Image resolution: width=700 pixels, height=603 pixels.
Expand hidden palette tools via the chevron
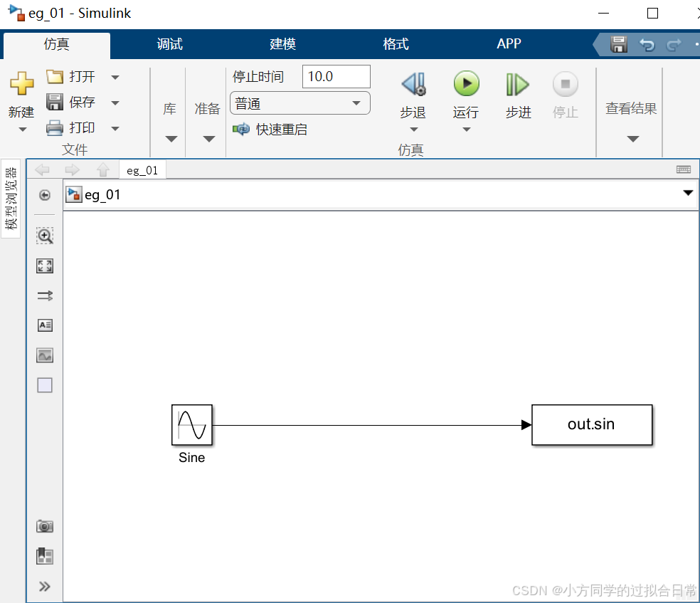pos(45,586)
